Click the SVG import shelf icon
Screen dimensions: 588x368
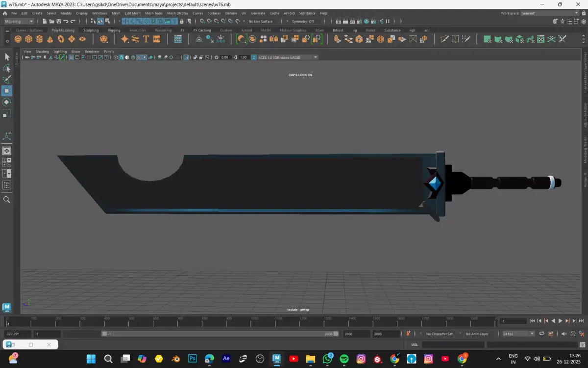(x=157, y=39)
